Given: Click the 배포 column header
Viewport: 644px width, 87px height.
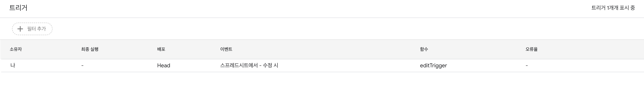Looking at the screenshot, I should (x=161, y=49).
